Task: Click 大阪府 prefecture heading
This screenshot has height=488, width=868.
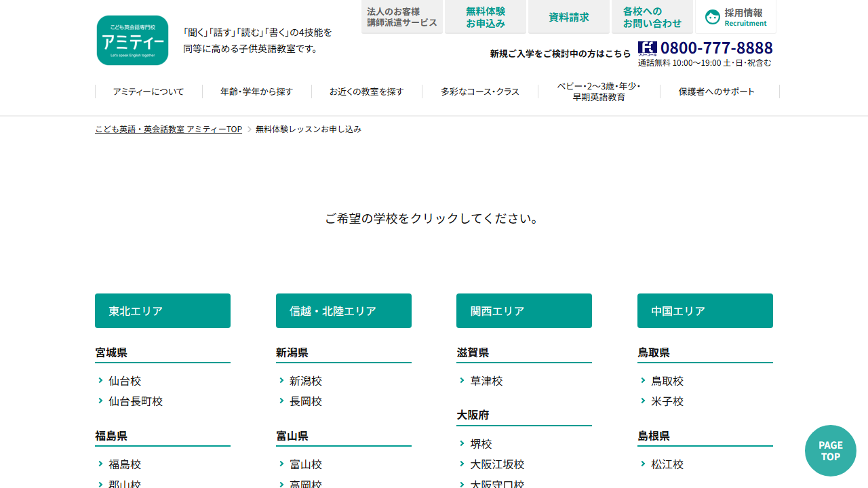Action: tap(473, 415)
